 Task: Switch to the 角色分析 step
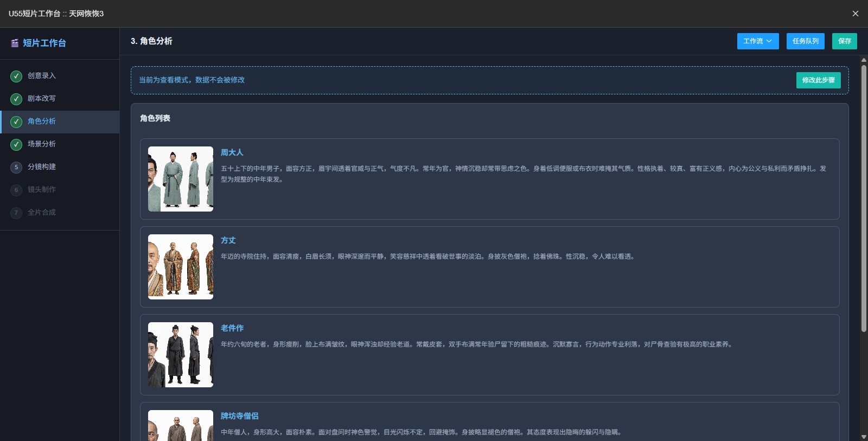point(60,122)
